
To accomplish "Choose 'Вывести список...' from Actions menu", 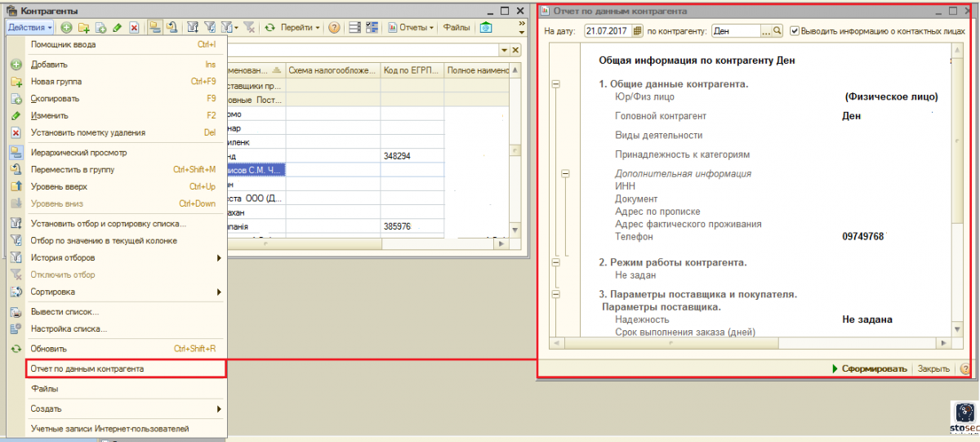I will tap(65, 311).
